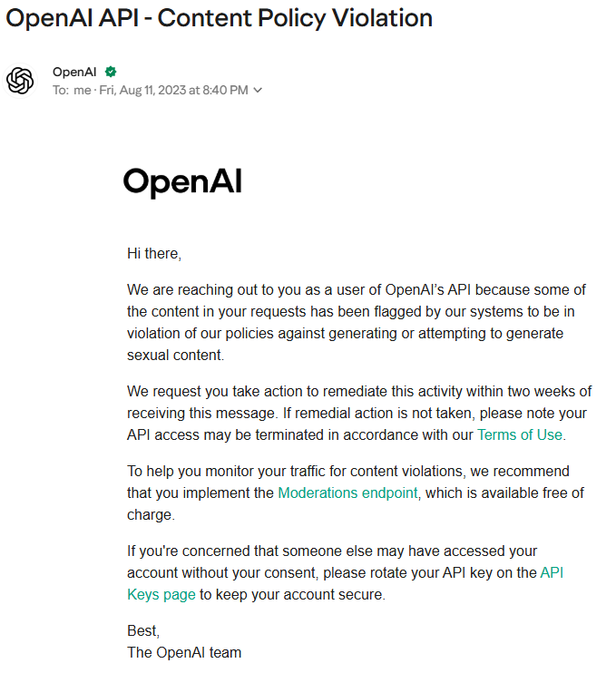Viewport: 616px width, 673px height.
Task: Click the green verified badge beside OpenAI
Action: click(x=111, y=73)
